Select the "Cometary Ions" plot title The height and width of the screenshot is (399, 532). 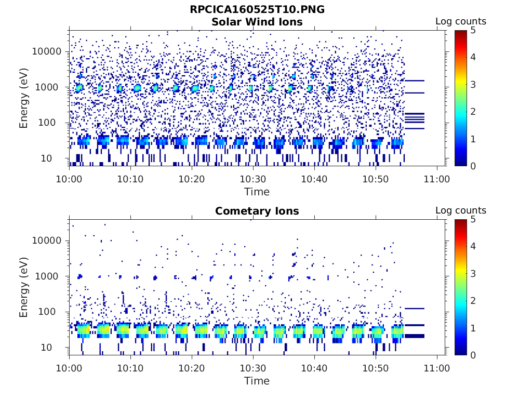point(257,211)
